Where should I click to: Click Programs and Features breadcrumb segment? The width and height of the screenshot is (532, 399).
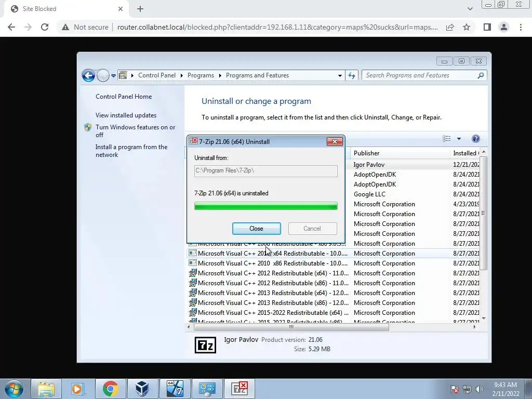pyautogui.click(x=257, y=75)
